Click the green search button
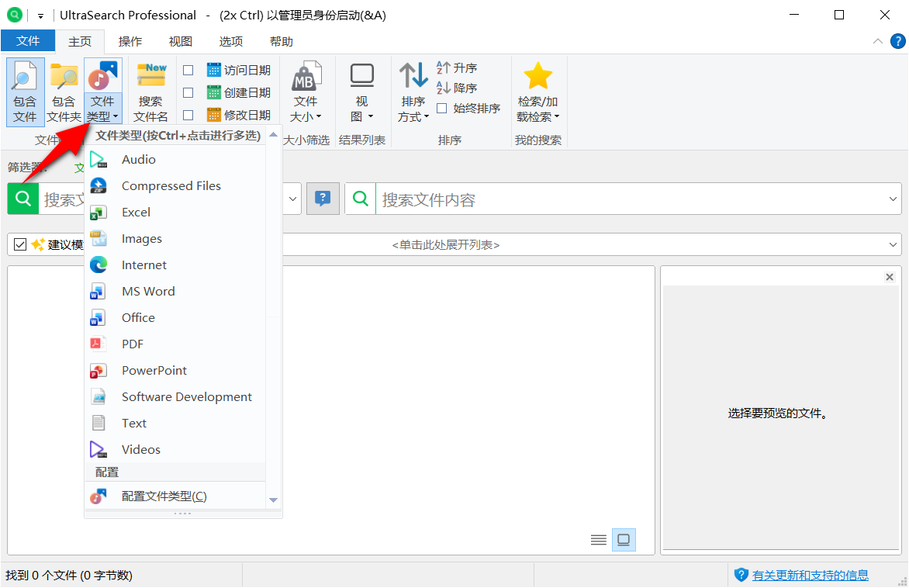Viewport: 909px width, 588px height. click(22, 199)
